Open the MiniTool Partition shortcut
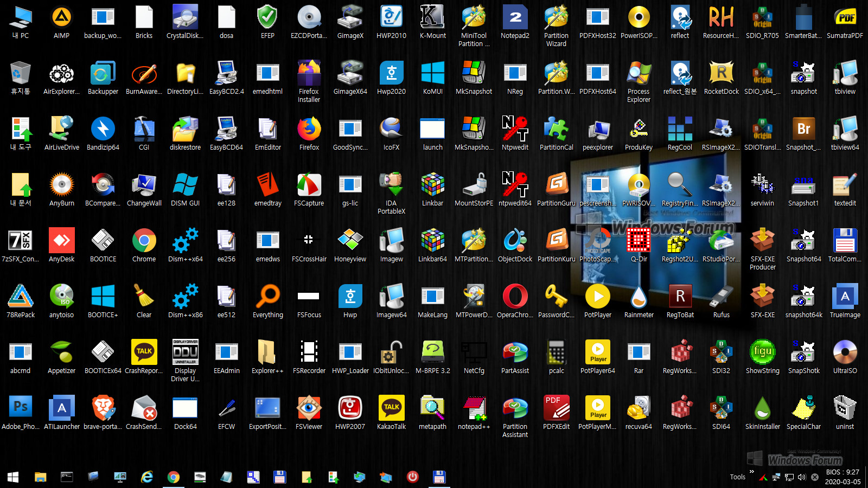This screenshot has width=868, height=488. 474,26
